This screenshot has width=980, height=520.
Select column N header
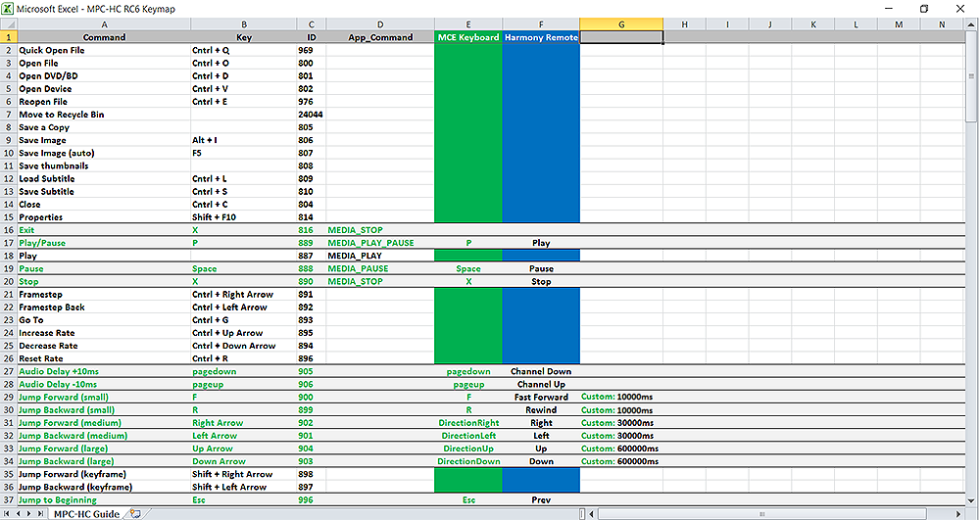[x=942, y=24]
